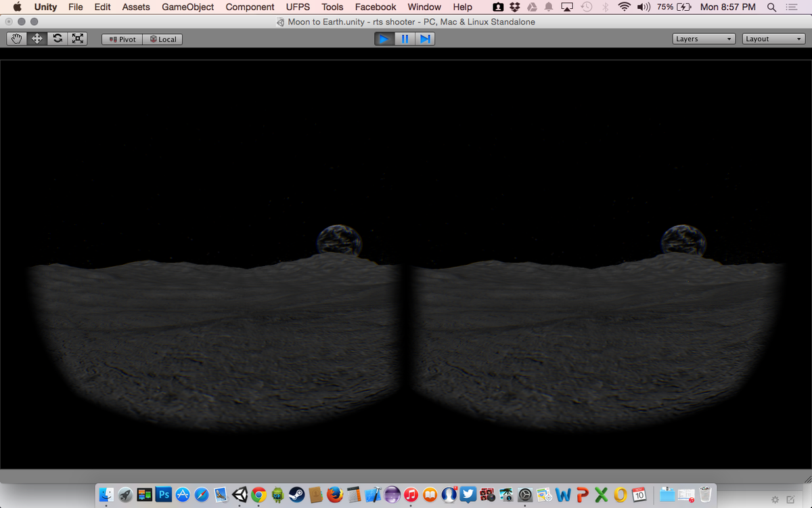The height and width of the screenshot is (508, 812).
Task: Open Finder from the dock
Action: point(107,495)
